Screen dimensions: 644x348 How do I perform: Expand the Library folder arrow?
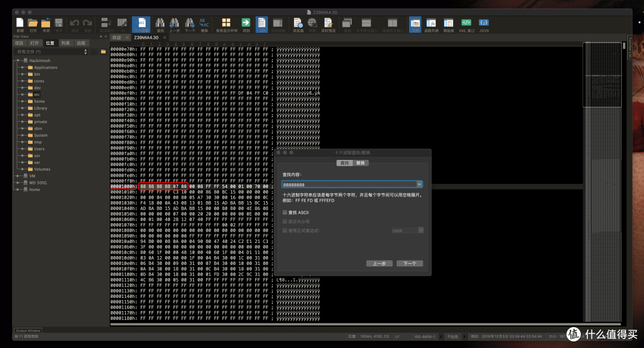click(23, 108)
